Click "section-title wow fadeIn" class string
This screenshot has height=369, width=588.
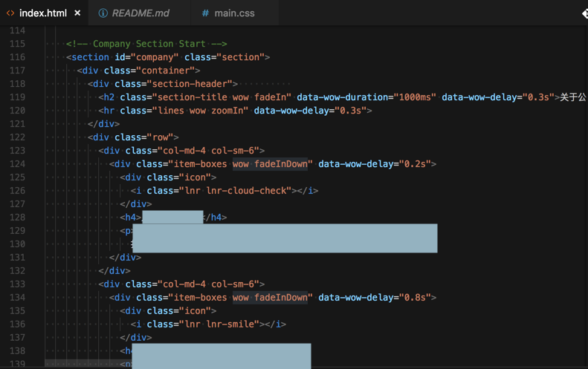(222, 97)
